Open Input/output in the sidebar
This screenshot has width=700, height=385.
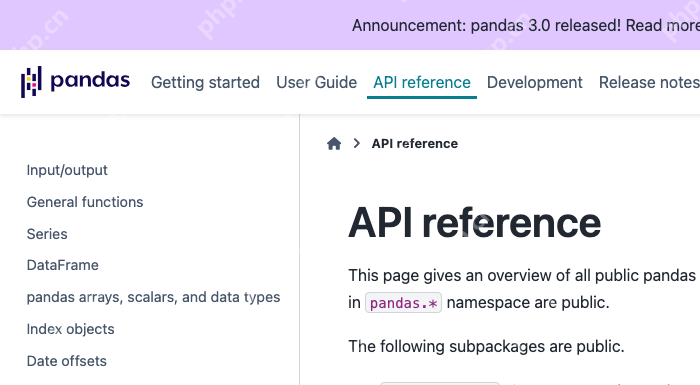point(67,170)
